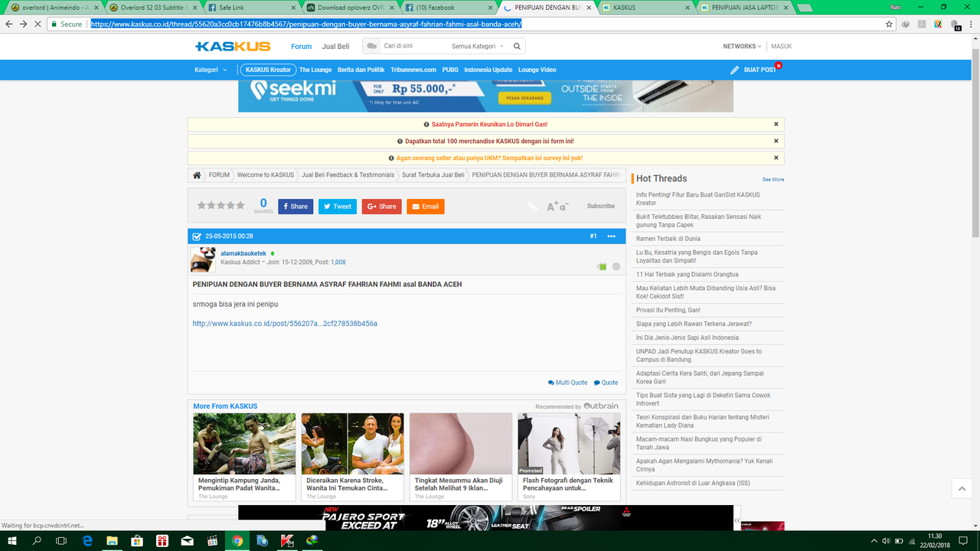This screenshot has height=551, width=980.
Task: Open Chrome's three-dot menu
Action: click(x=970, y=24)
